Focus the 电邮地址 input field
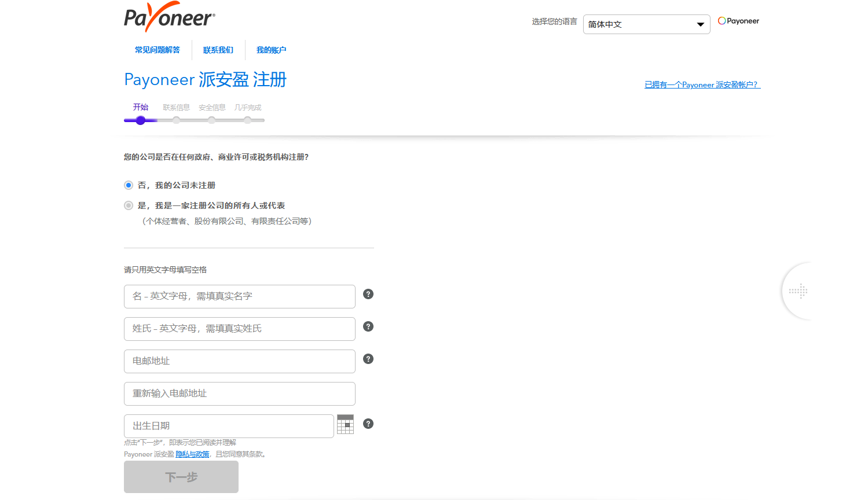The image size is (868, 500). [x=240, y=361]
